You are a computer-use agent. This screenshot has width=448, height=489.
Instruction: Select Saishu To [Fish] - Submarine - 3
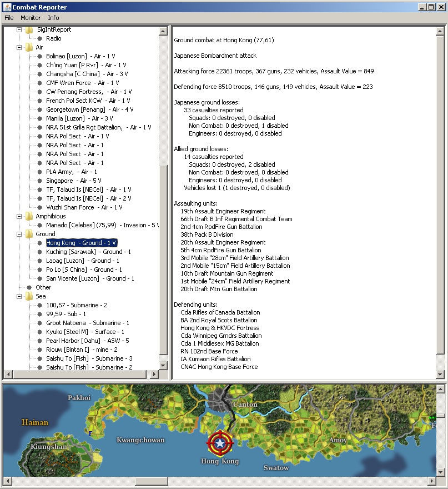click(89, 358)
